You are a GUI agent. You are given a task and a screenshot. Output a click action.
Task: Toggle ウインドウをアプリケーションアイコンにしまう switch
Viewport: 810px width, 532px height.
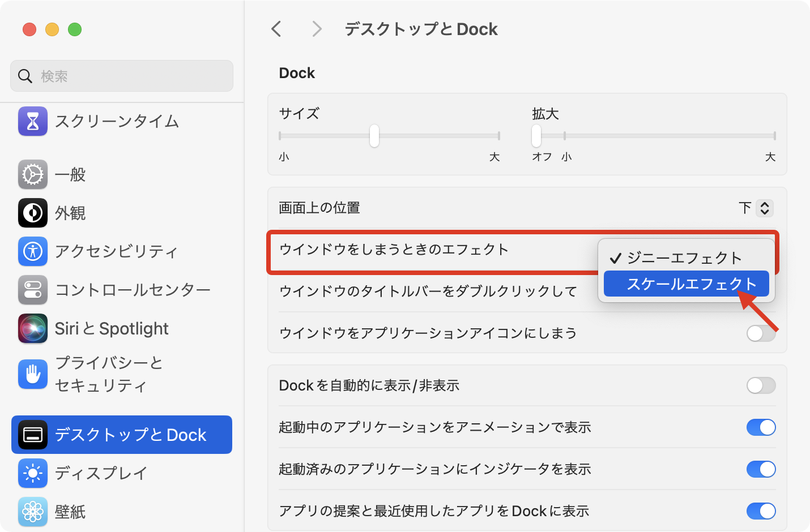[761, 333]
